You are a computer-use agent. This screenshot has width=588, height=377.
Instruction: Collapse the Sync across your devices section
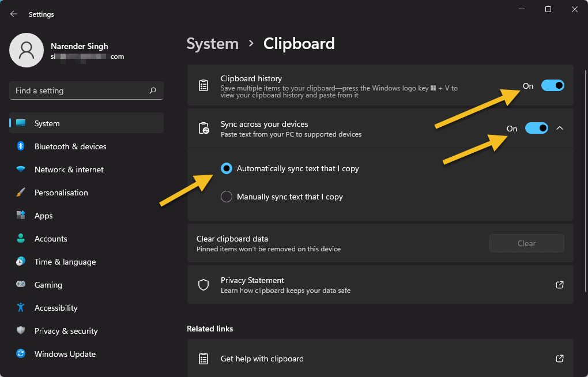(x=560, y=129)
